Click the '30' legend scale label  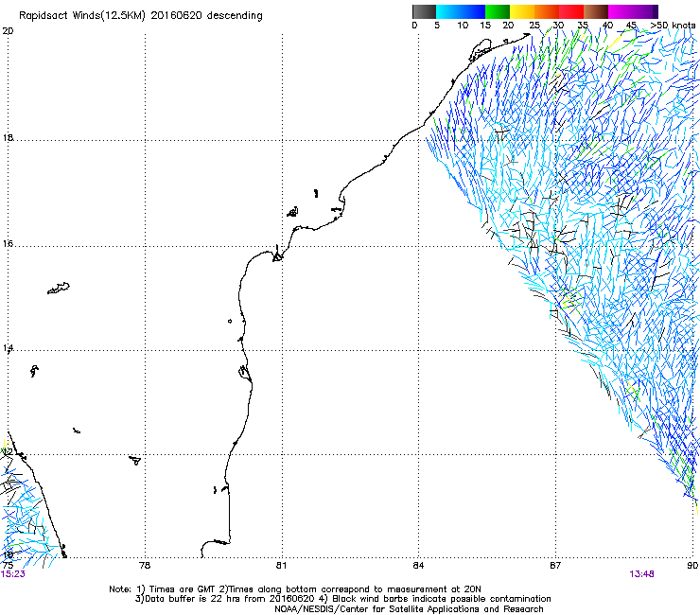point(558,25)
